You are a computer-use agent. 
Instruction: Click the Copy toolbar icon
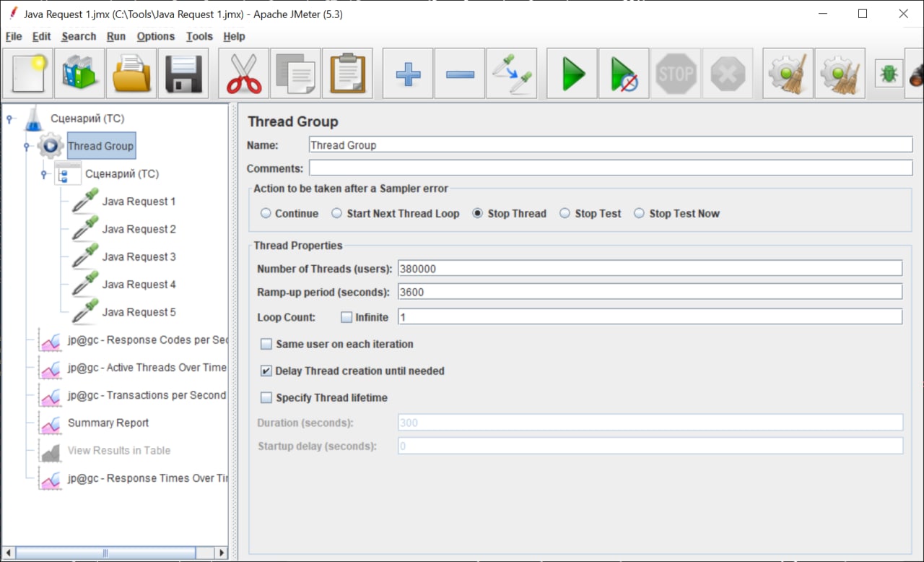click(296, 73)
